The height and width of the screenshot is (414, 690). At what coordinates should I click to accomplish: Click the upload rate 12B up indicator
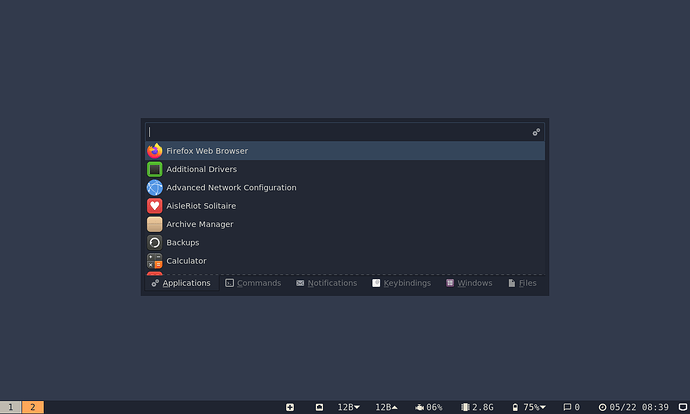tap(386, 407)
